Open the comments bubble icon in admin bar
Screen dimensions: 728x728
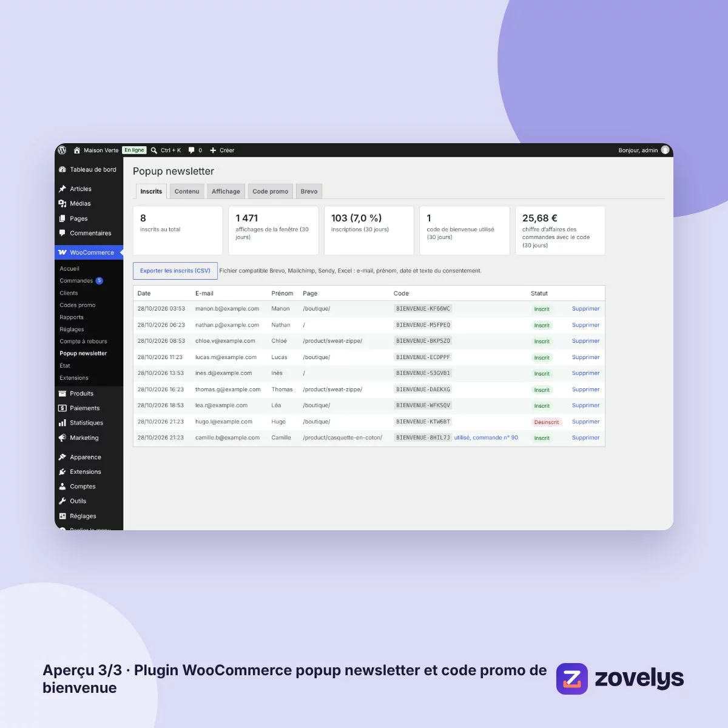(x=192, y=150)
